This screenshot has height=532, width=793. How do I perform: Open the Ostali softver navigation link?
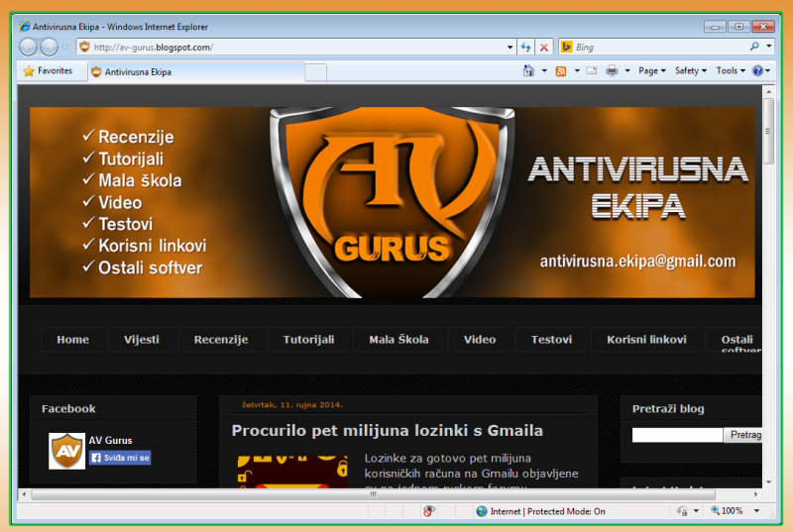coord(736,341)
